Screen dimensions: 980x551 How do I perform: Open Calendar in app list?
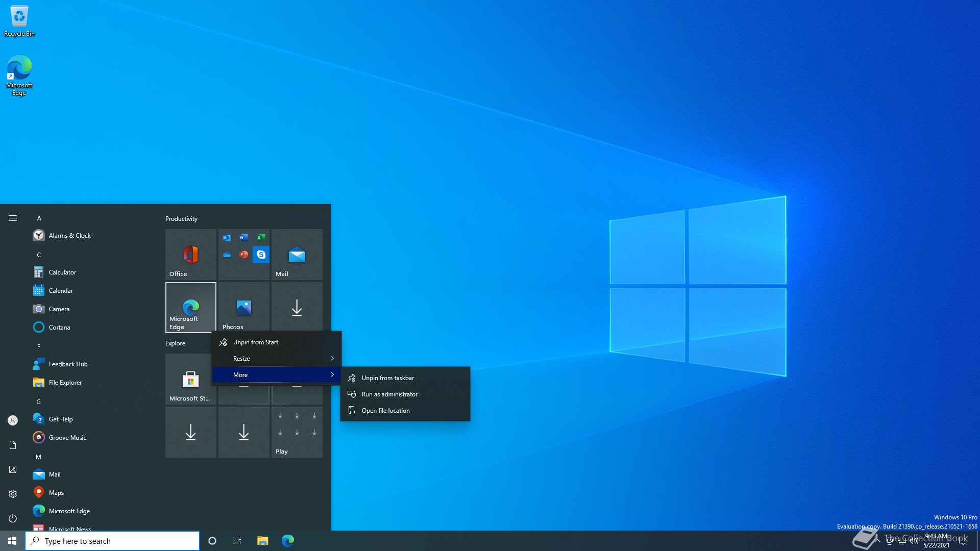click(x=92, y=291)
